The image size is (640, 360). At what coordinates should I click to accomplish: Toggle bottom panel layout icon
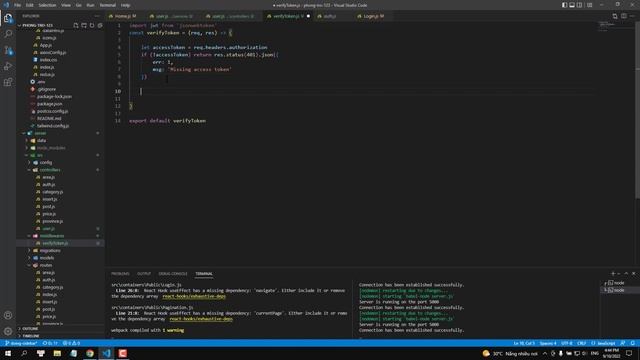click(x=572, y=5)
